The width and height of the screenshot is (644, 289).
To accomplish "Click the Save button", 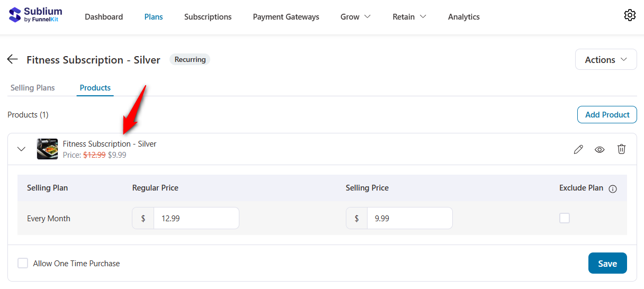I will tap(607, 264).
